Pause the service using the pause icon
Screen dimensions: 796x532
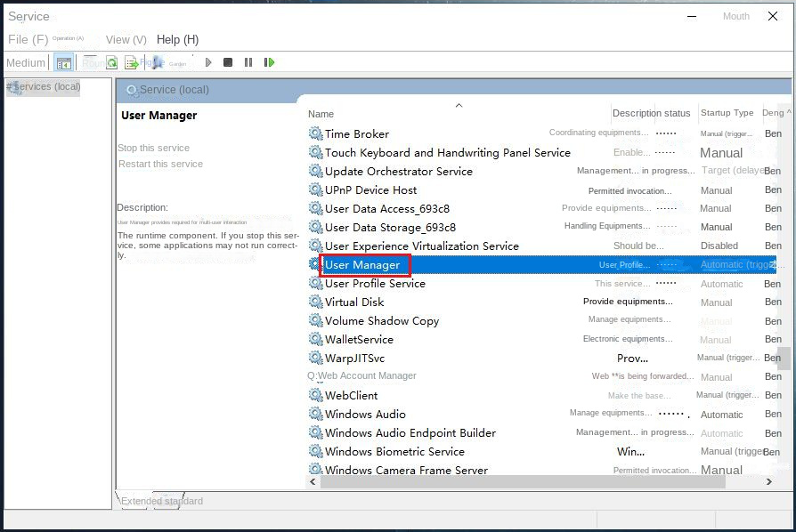(x=248, y=61)
